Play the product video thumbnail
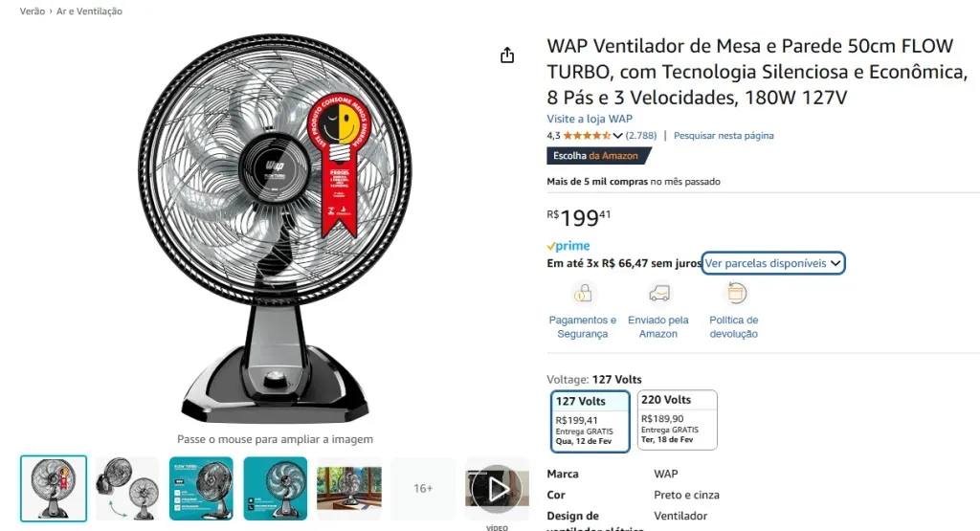980x531 pixels. [x=497, y=489]
